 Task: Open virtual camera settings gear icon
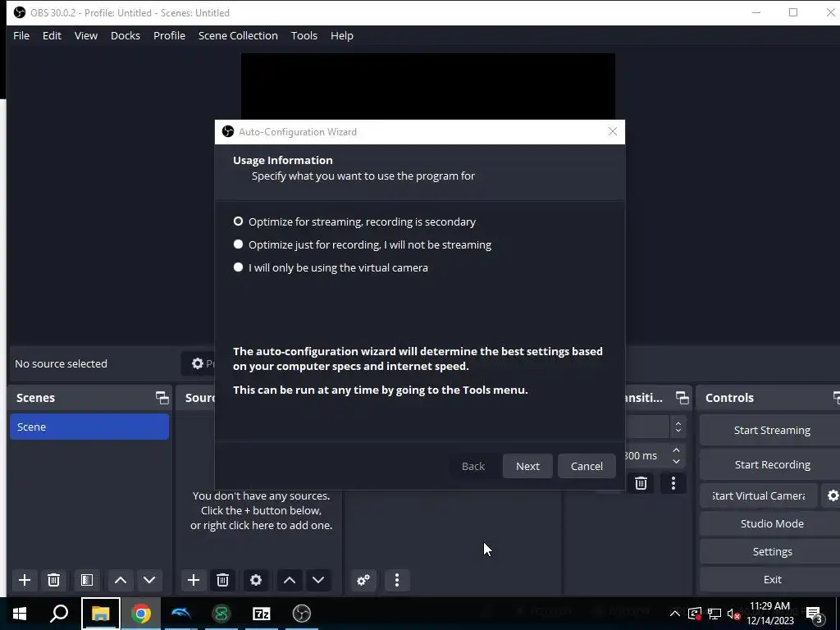pos(833,496)
